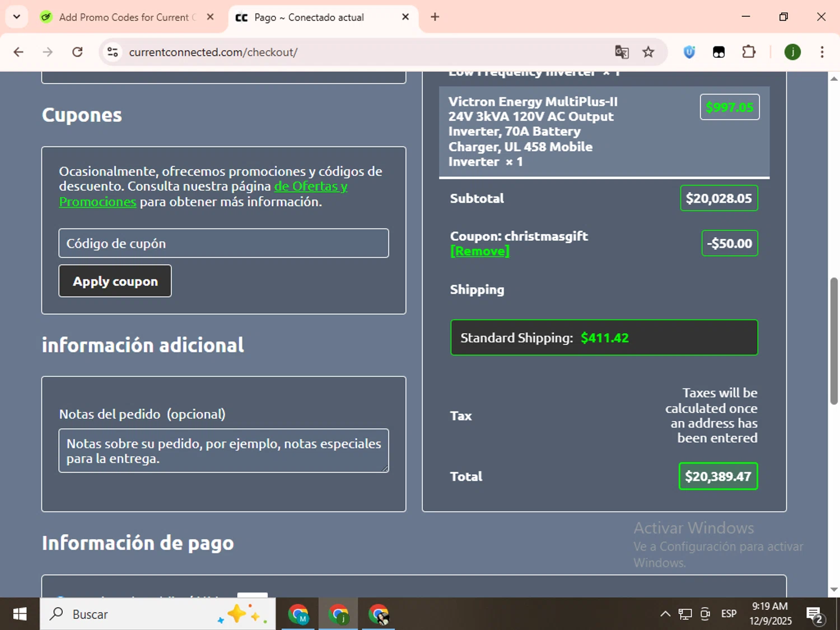This screenshot has height=630, width=840.
Task: Select the Pago Conectado actual tab
Action: coord(324,17)
